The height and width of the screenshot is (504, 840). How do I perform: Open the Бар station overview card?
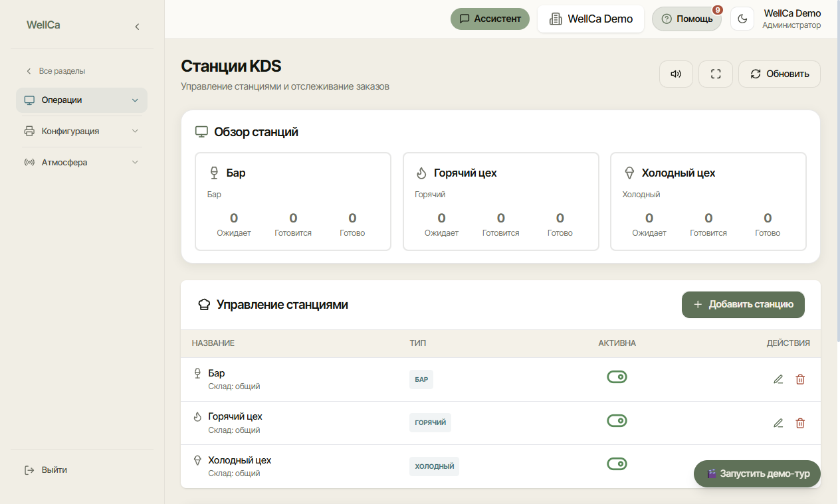pyautogui.click(x=293, y=202)
